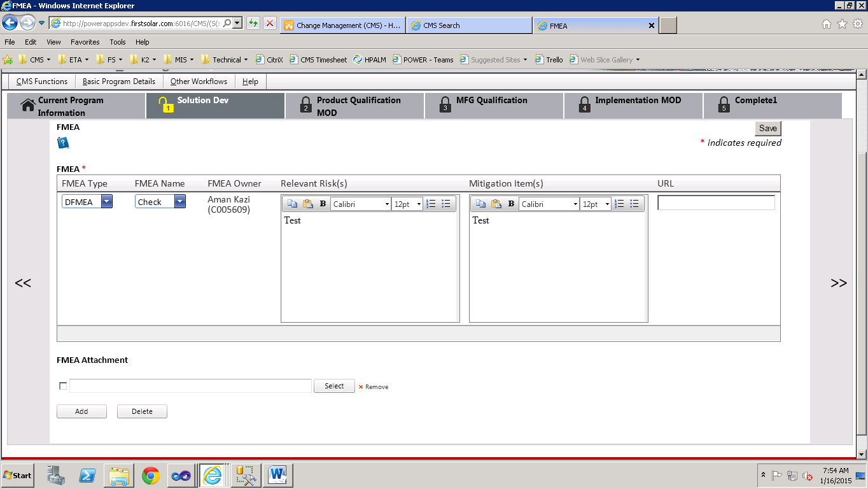Open Basic Program Details menu
Viewport: 868px width, 489px height.
[x=119, y=81]
